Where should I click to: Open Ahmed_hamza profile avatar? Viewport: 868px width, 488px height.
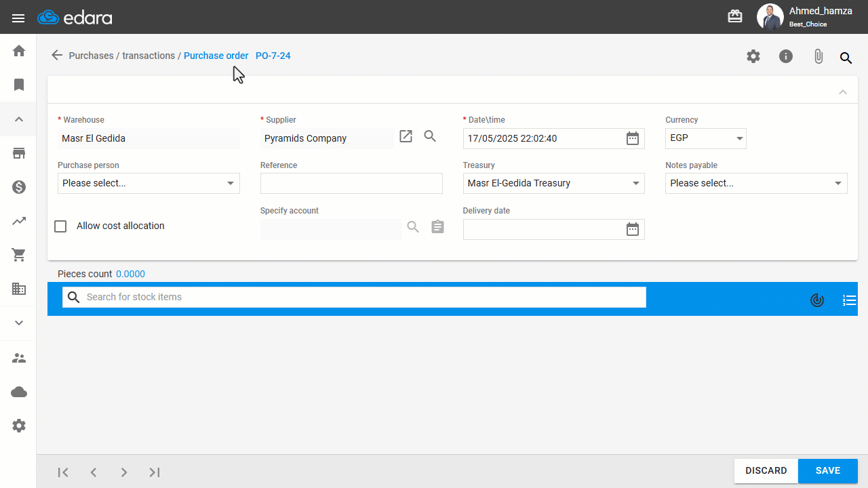[x=770, y=17]
